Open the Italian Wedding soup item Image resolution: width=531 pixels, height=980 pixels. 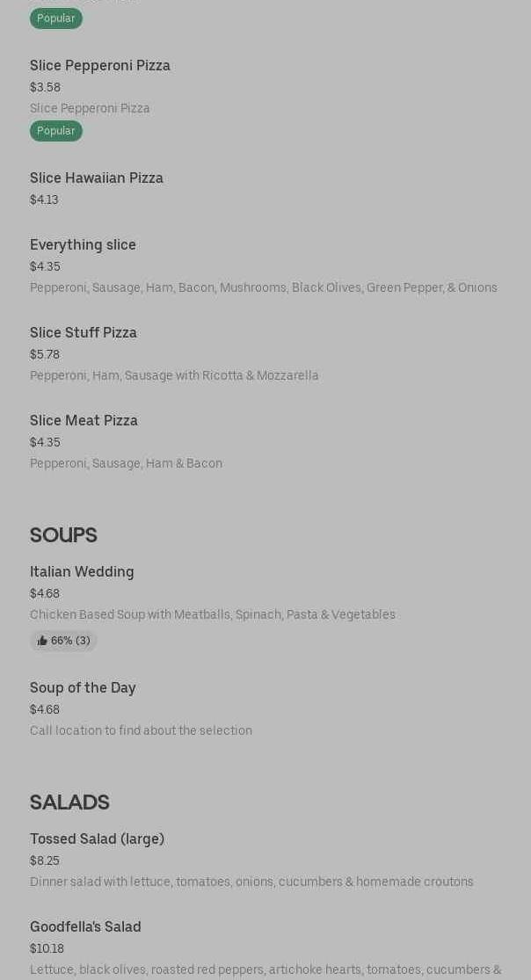(x=82, y=571)
